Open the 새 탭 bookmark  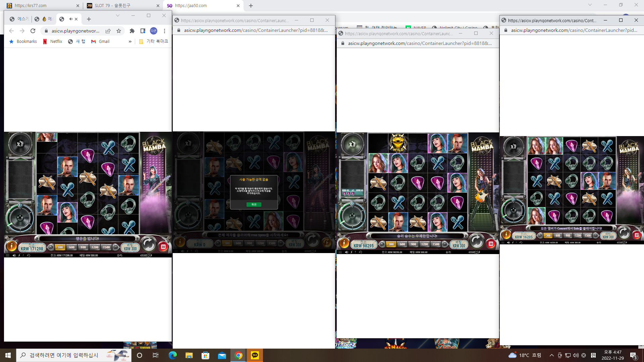(x=76, y=42)
